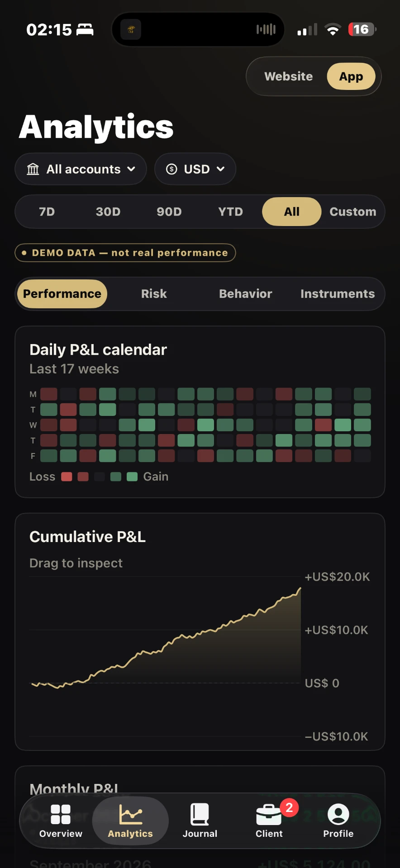Switch to App view
The width and height of the screenshot is (400, 868).
[x=351, y=76]
